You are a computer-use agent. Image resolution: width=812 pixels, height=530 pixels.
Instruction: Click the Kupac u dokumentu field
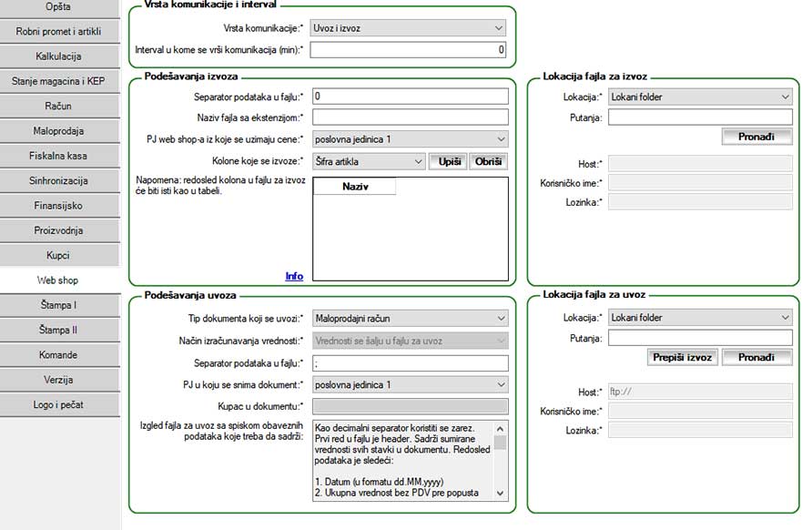(x=411, y=406)
